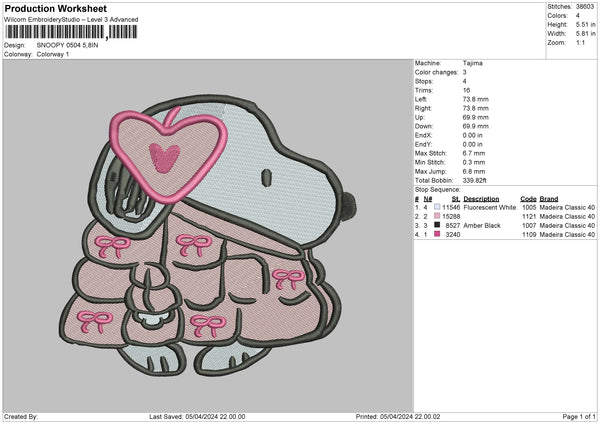
Task: Click the 'Stops:' label
Action: point(424,81)
